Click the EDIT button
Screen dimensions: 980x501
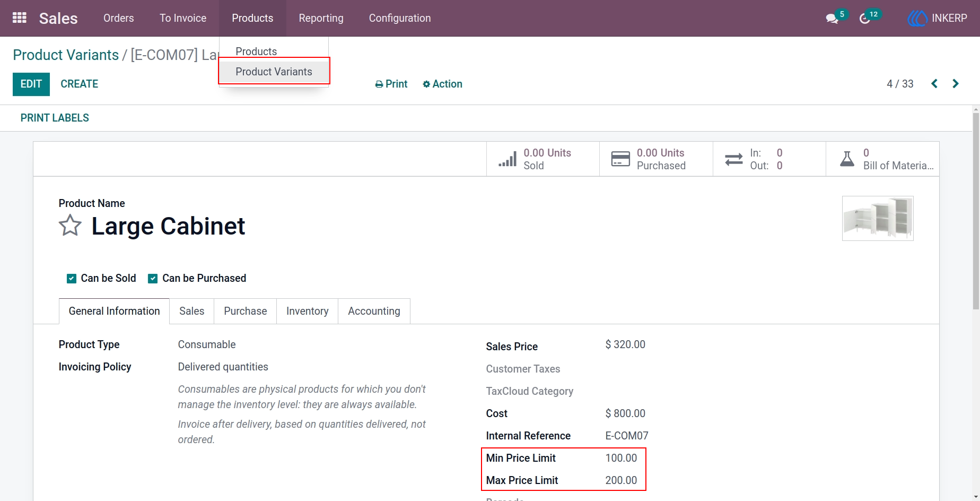click(31, 84)
